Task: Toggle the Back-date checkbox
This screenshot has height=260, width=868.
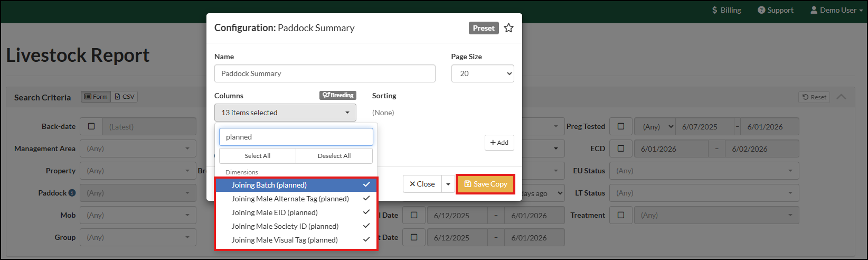Action: [x=91, y=126]
